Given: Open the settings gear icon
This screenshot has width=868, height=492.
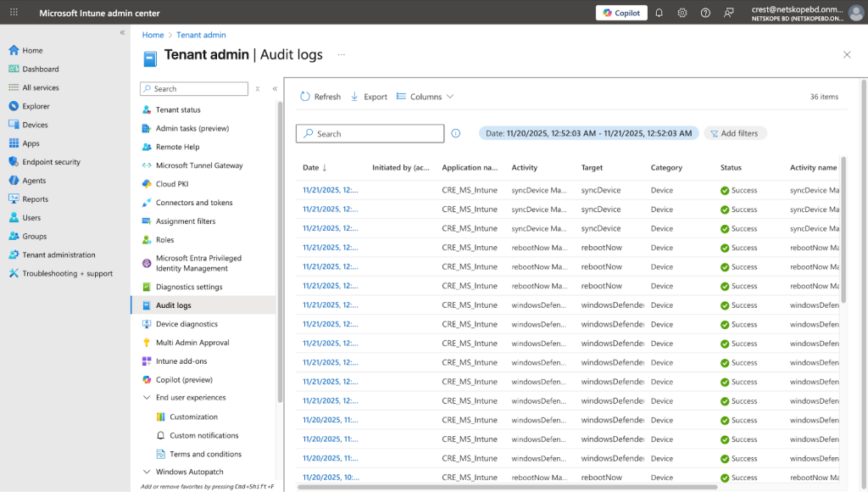Looking at the screenshot, I should point(682,13).
